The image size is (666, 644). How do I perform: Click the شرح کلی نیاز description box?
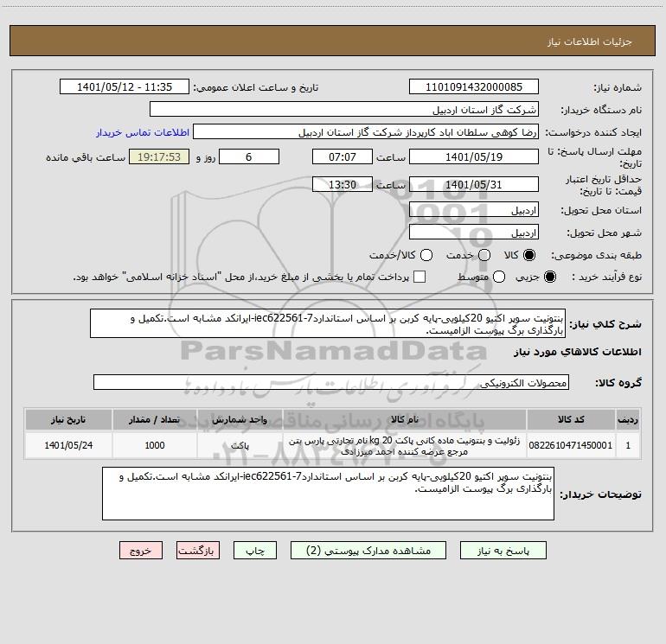coord(328,324)
